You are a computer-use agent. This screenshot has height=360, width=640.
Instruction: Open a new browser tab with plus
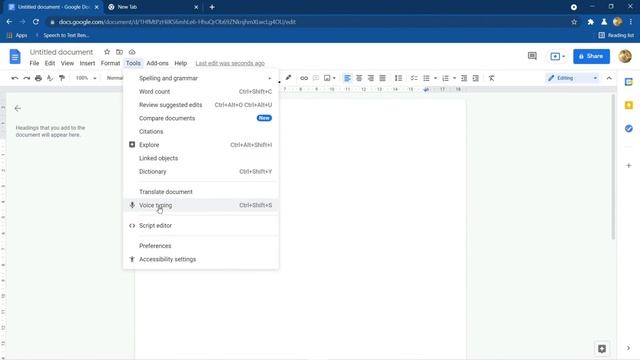click(x=212, y=7)
